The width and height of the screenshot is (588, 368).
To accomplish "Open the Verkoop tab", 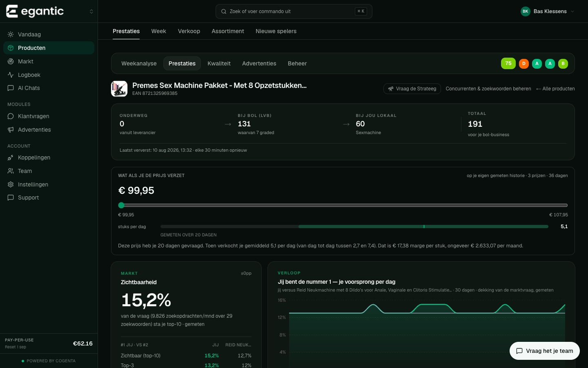I will pos(189,31).
